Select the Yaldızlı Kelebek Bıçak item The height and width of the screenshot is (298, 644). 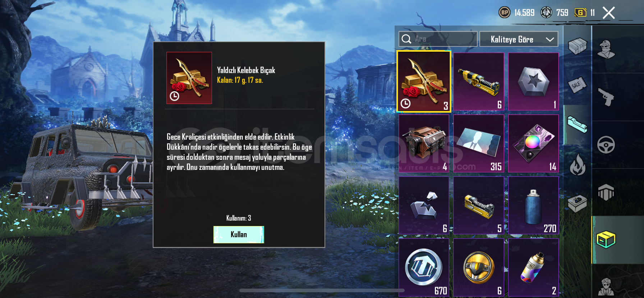424,81
